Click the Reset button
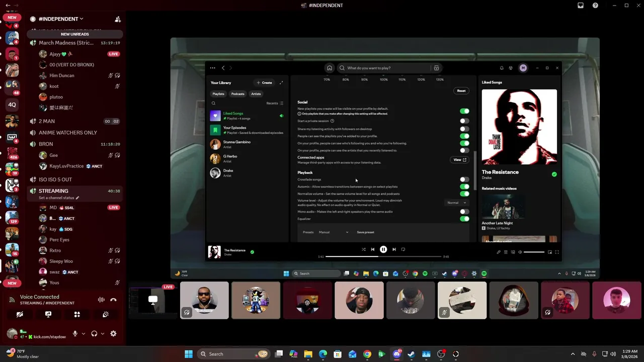 tap(461, 91)
